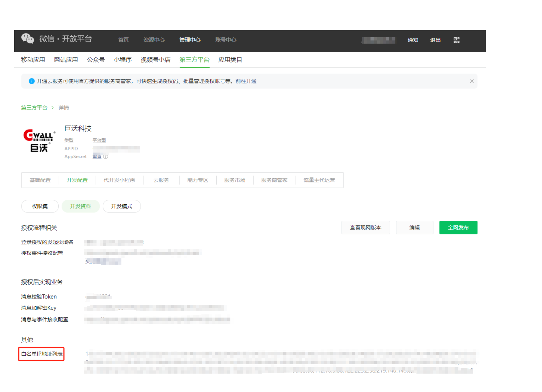Open the 管理中心 top menu

(190, 40)
